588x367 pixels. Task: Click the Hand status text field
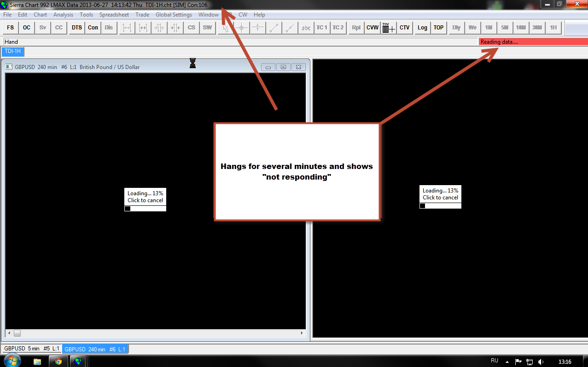(x=240, y=42)
